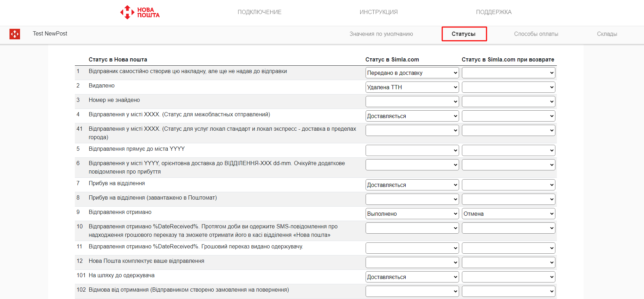Click Статус в Simla.com при возврате header
The width and height of the screenshot is (644, 299).
point(508,60)
